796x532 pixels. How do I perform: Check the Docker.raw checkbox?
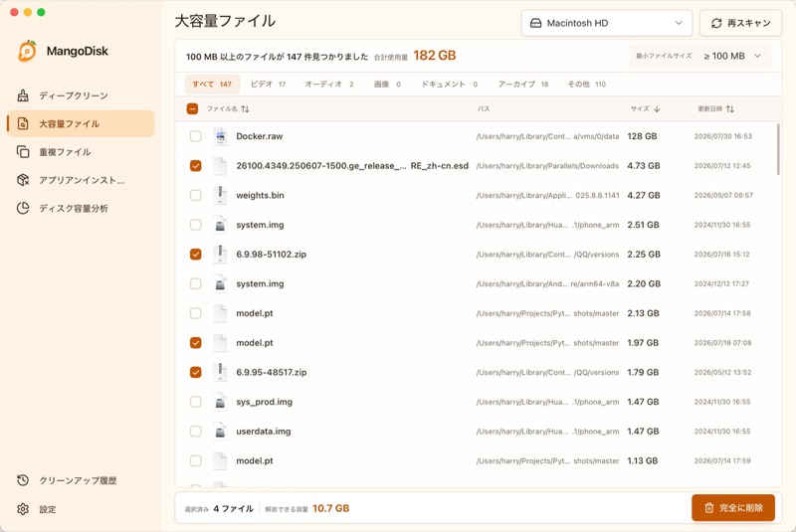tap(195, 136)
